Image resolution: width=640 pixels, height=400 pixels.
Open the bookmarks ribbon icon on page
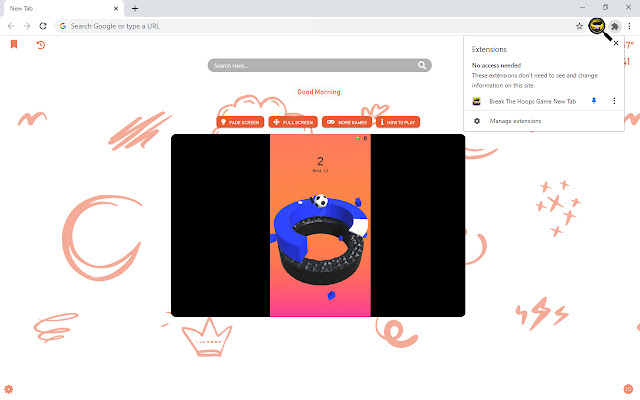tap(14, 44)
